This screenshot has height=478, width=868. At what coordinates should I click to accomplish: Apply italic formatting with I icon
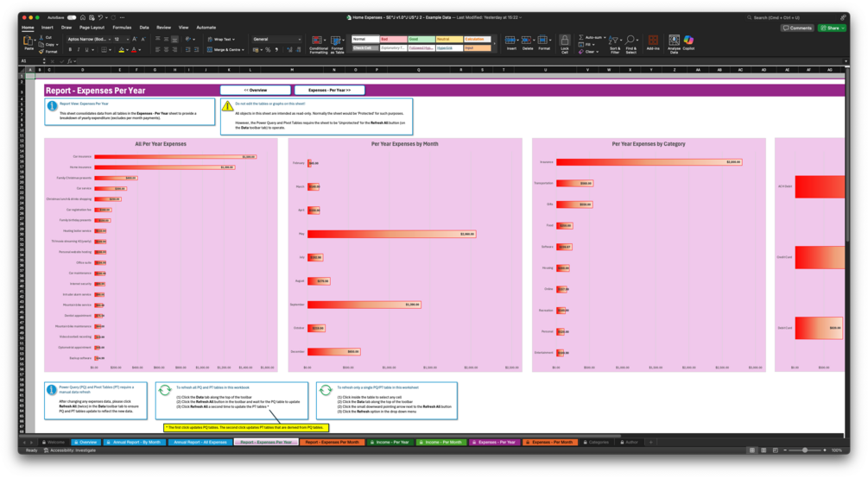[x=78, y=50]
